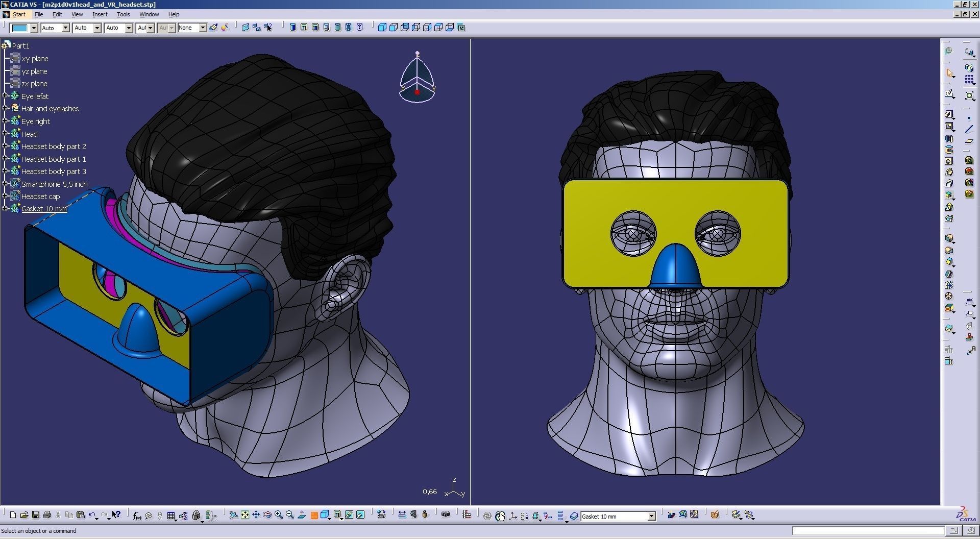Click the Painter brush icon in the graphic properties toolbar
Screen dimensions: 980x539
(213, 28)
